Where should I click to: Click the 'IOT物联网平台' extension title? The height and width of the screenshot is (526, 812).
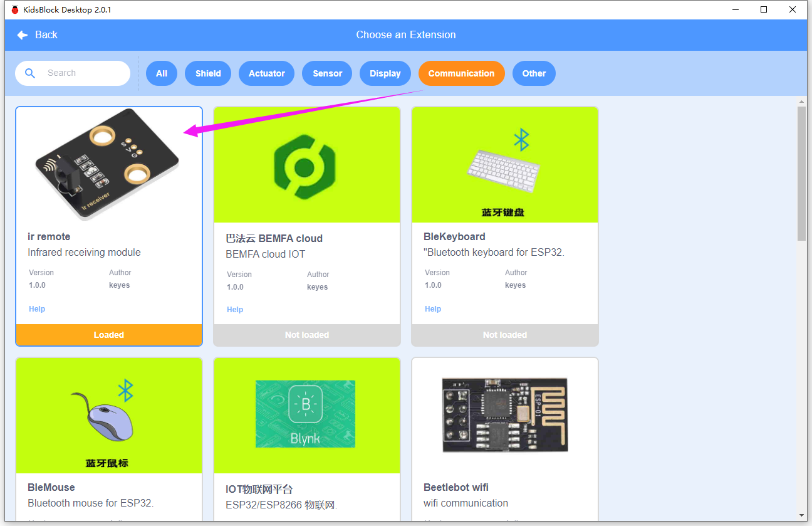tap(259, 490)
